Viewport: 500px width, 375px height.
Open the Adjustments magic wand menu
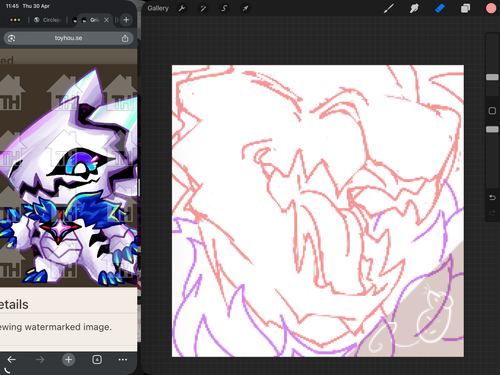(203, 8)
